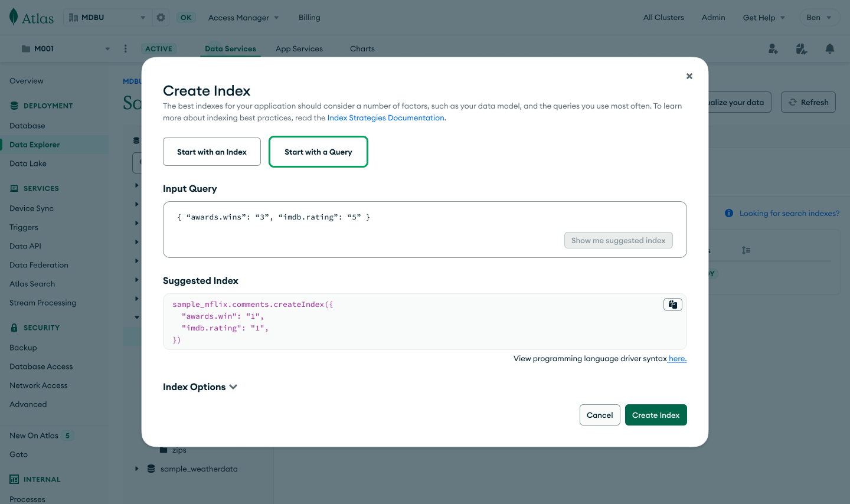Open Processes in the sidebar
Viewport: 850px width, 504px height.
27,499
